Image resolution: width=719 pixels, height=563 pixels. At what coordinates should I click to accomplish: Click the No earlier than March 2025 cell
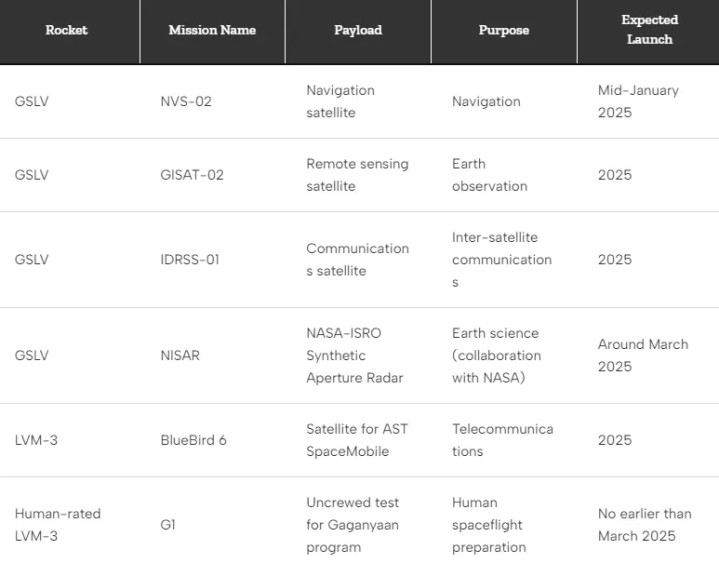point(645,524)
